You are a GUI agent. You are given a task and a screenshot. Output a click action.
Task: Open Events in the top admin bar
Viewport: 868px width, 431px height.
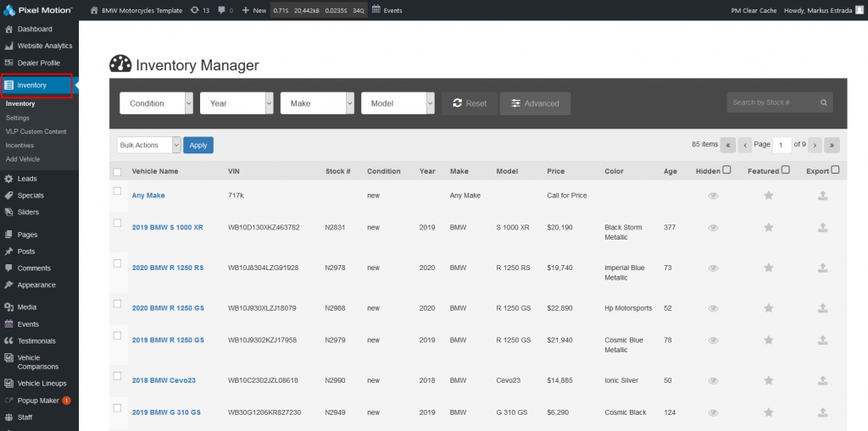(x=387, y=10)
